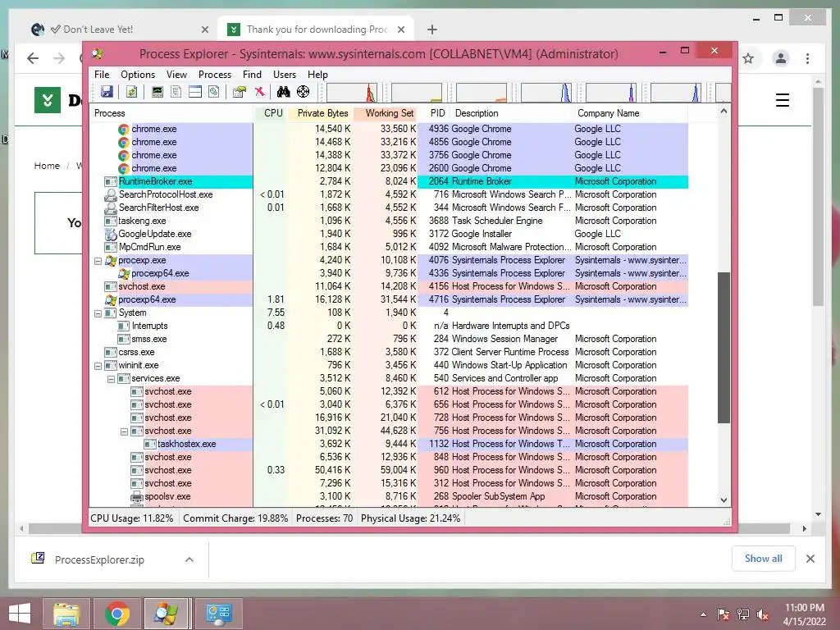840x630 pixels.
Task: Open the File menu
Action: (101, 75)
